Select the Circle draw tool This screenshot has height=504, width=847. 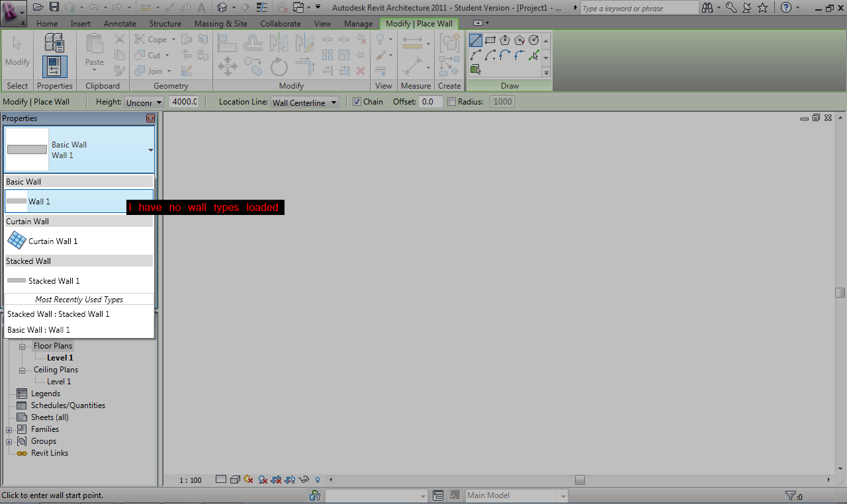pos(533,40)
